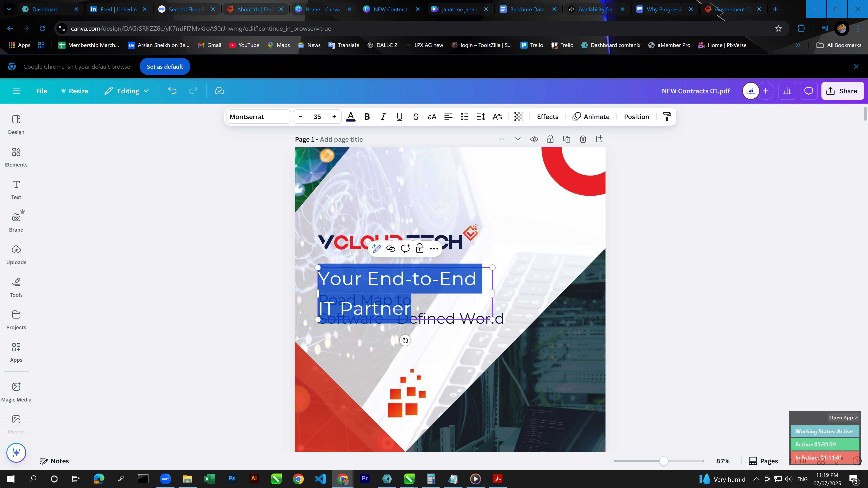Screen dimensions: 868x488
Task: Lock page 1
Action: point(550,139)
